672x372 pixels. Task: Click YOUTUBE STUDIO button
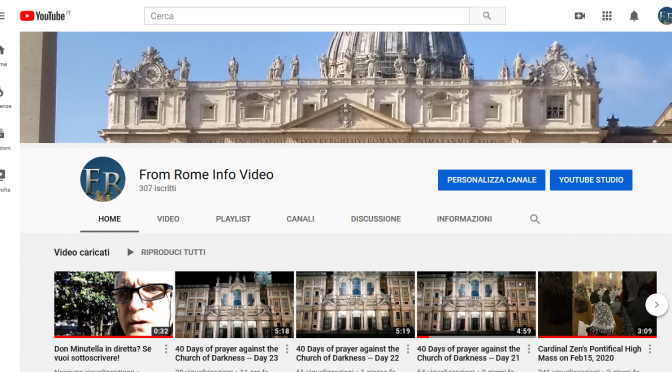(x=591, y=180)
